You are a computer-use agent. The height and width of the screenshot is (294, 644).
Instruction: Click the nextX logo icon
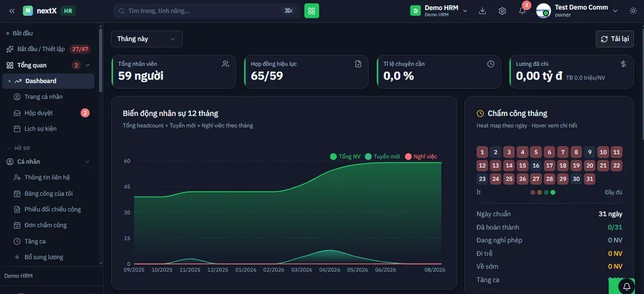(28, 11)
